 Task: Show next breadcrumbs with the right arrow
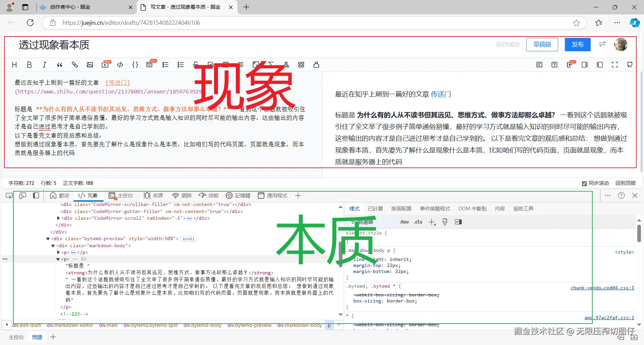(339, 325)
